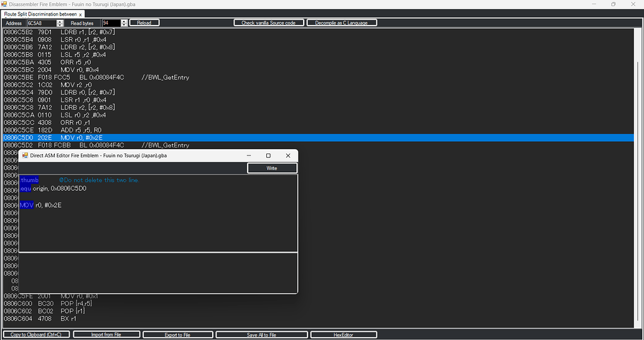The image size is (644, 340).
Task: Select line 0806C5B8 LSL r5, r2, #0x4
Action: (319, 55)
